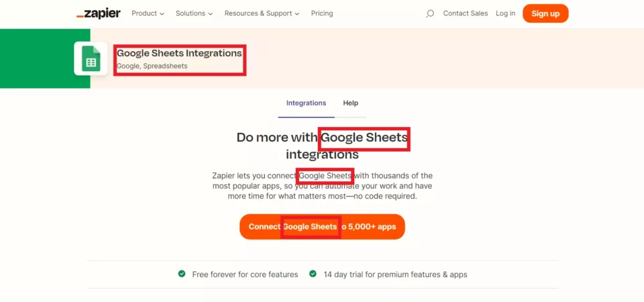Viewport: 644px width, 302px height.
Task: Open Resources & Support dropdown
Action: point(262,13)
